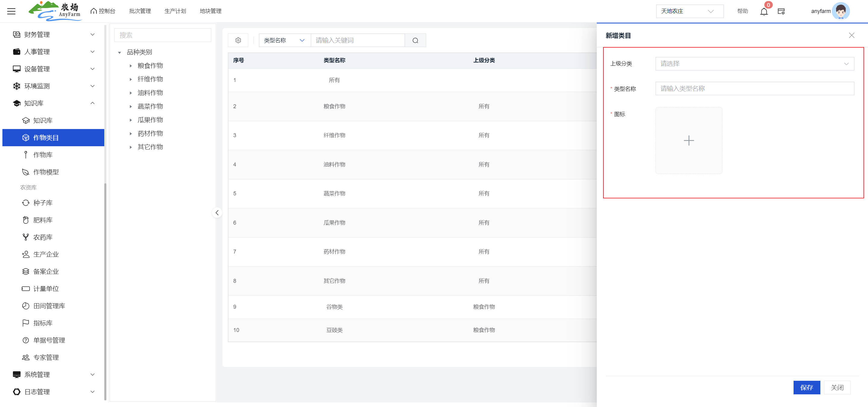
Task: Open the 批次管理 top menu
Action: pyautogui.click(x=140, y=11)
